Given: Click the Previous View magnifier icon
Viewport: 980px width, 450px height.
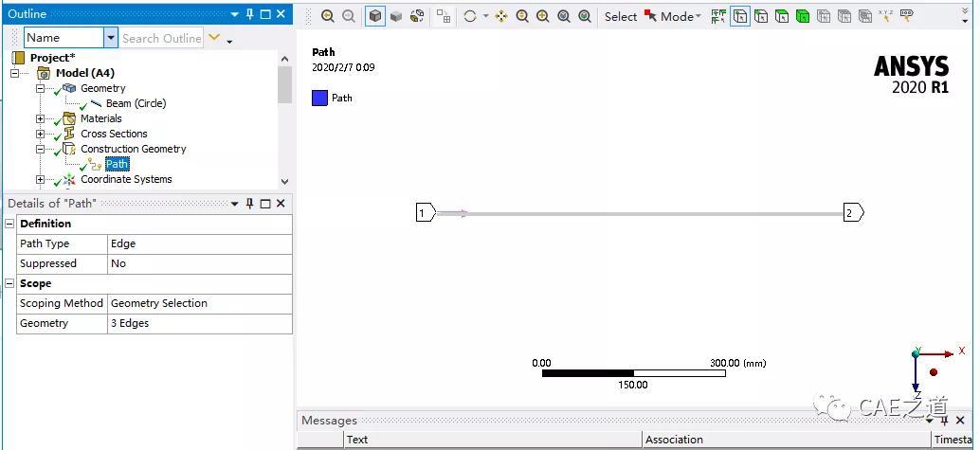Looking at the screenshot, I should pyautogui.click(x=328, y=17).
